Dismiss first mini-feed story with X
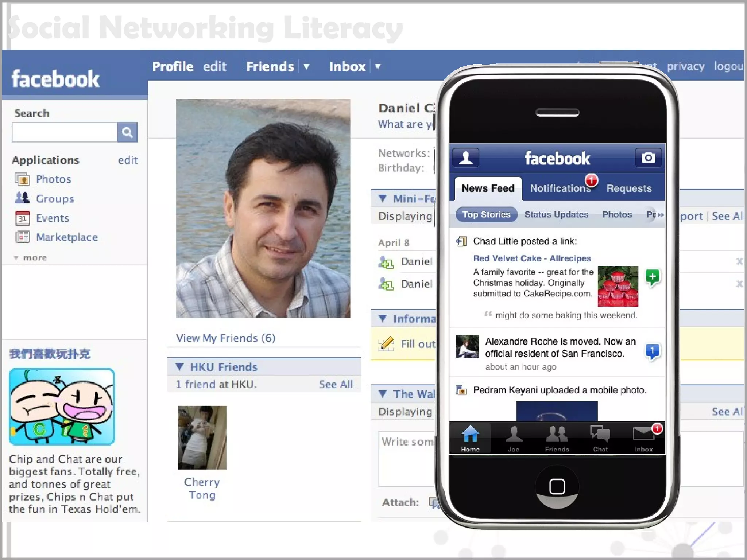This screenshot has width=747, height=560. pos(739,261)
